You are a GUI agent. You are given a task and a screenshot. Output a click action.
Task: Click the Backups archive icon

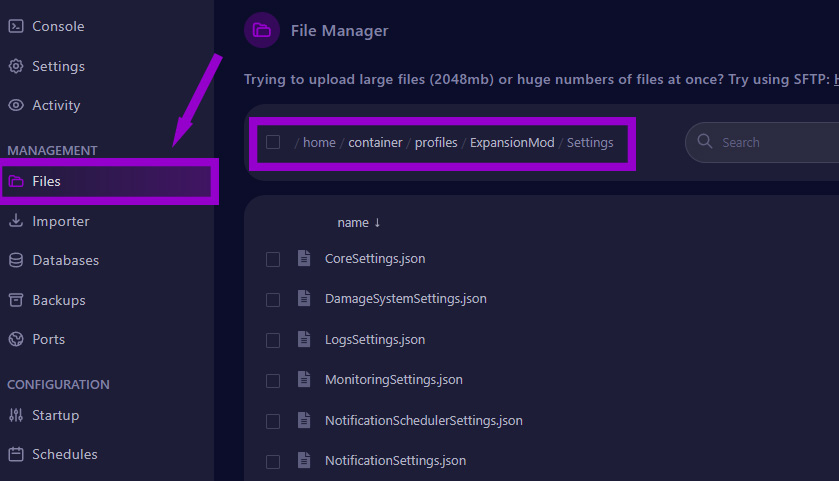pyautogui.click(x=15, y=301)
